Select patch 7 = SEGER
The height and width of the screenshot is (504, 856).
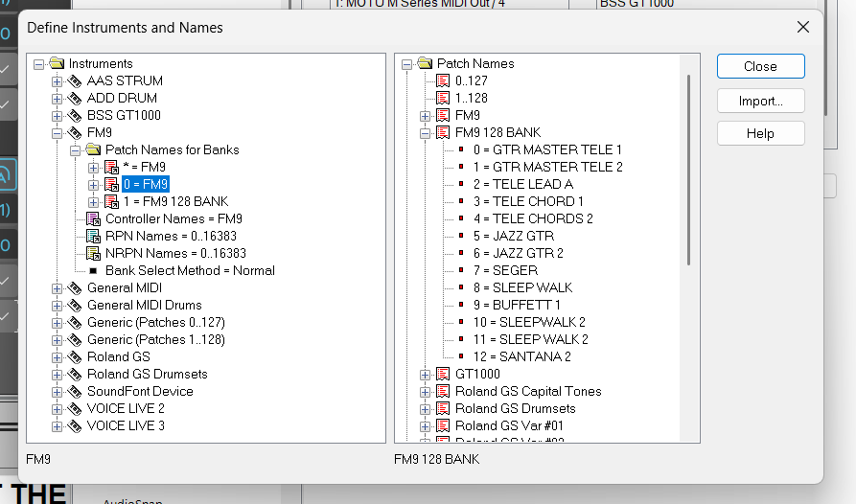tap(515, 271)
